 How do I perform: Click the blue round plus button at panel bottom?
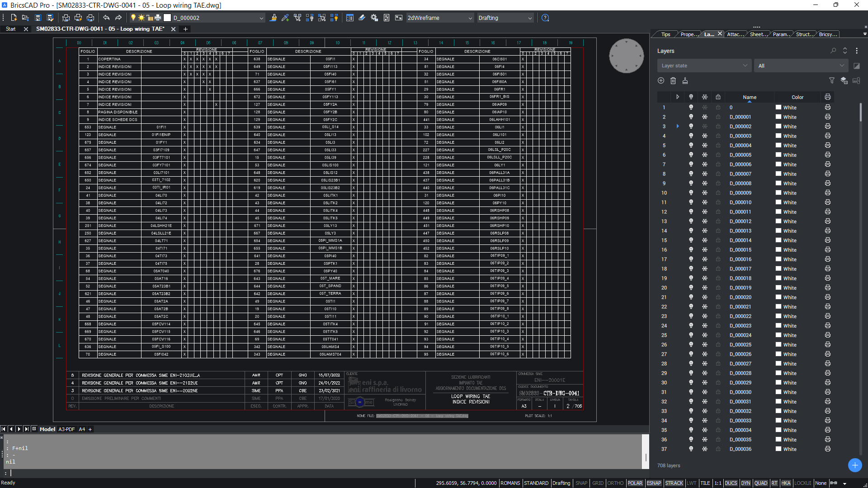pyautogui.click(x=855, y=465)
